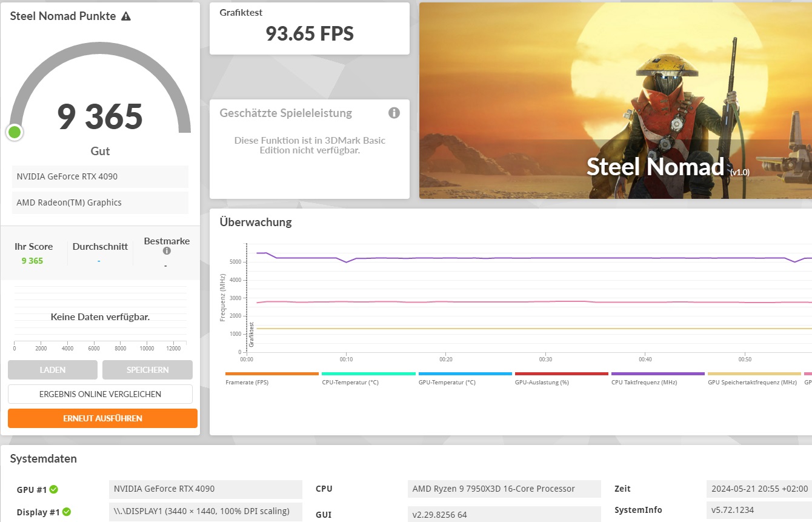Click the SystemInfo version v5.72.1234
812x522 pixels.
pos(759,510)
